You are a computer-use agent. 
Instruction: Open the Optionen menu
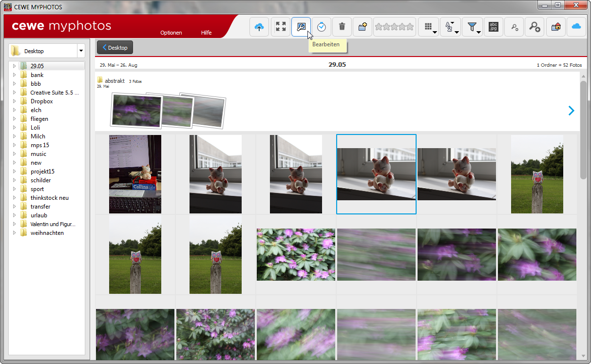click(x=171, y=33)
